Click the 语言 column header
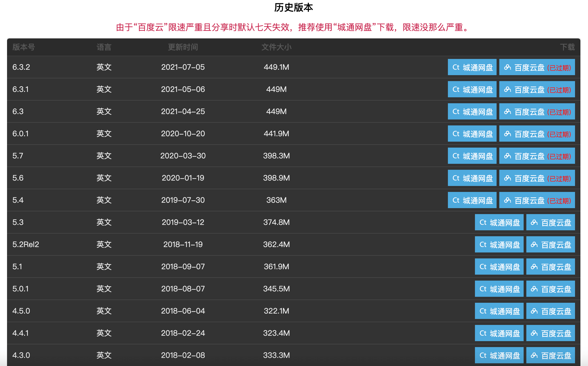This screenshot has height=366, width=588. (104, 47)
